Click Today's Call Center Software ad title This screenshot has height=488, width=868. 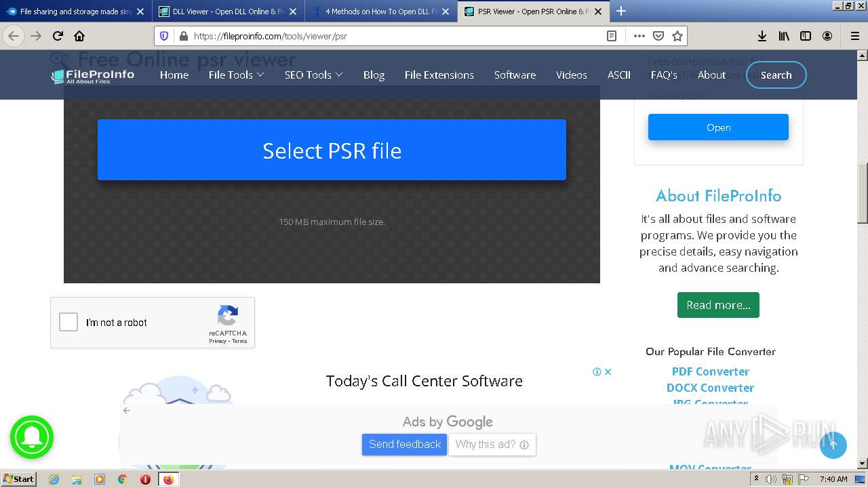tap(425, 381)
